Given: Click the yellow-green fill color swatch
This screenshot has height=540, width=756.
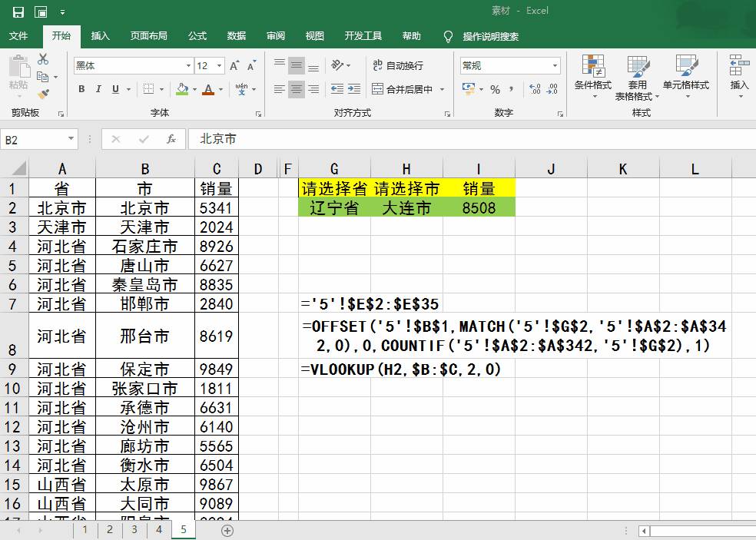Looking at the screenshot, I should (181, 89).
